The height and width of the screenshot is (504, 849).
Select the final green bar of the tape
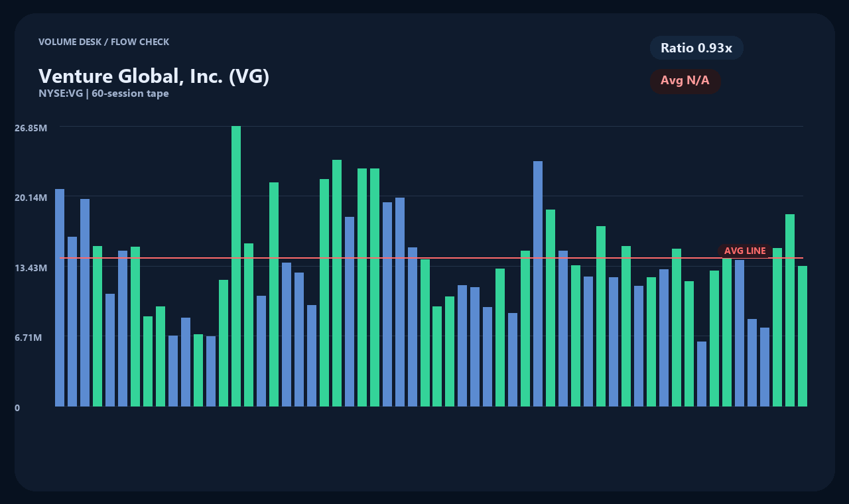point(803,336)
